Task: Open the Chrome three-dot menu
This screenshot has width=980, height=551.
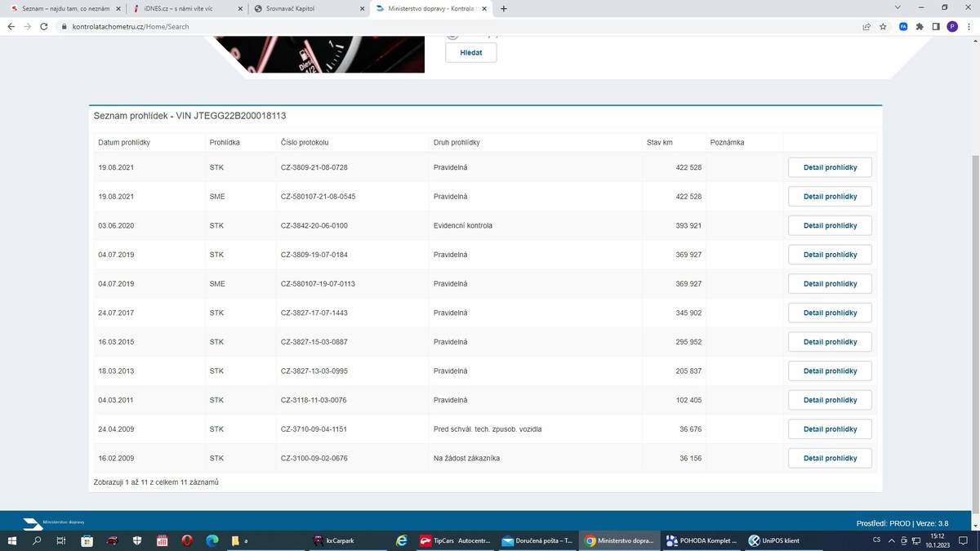Action: [969, 26]
